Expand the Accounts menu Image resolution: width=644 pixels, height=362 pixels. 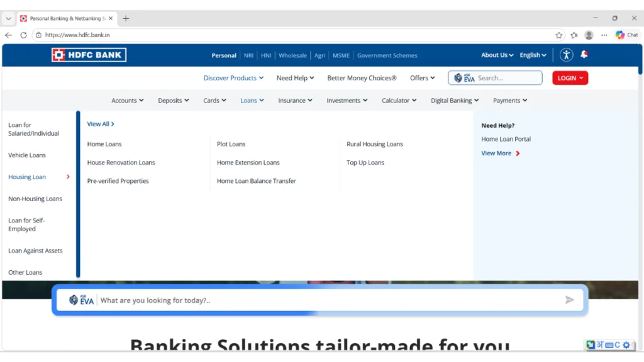click(127, 101)
